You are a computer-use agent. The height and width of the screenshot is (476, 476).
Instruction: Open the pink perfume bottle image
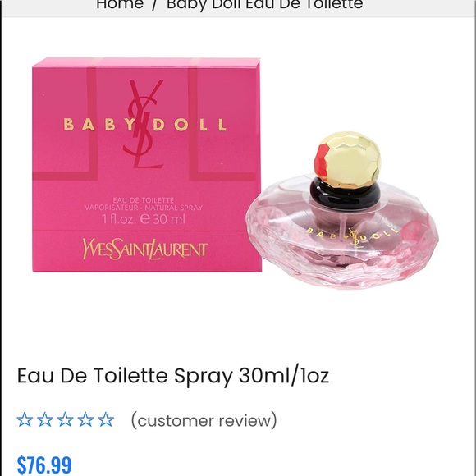pos(342,210)
